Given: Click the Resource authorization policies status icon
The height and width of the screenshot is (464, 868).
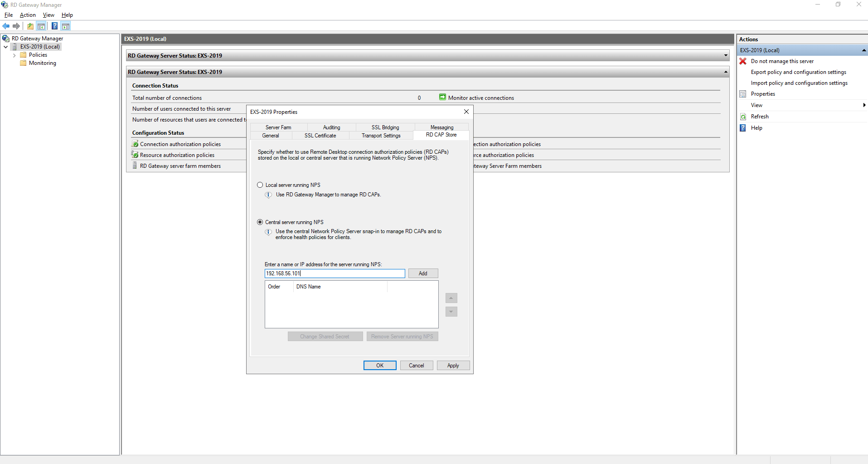Looking at the screenshot, I should point(135,155).
